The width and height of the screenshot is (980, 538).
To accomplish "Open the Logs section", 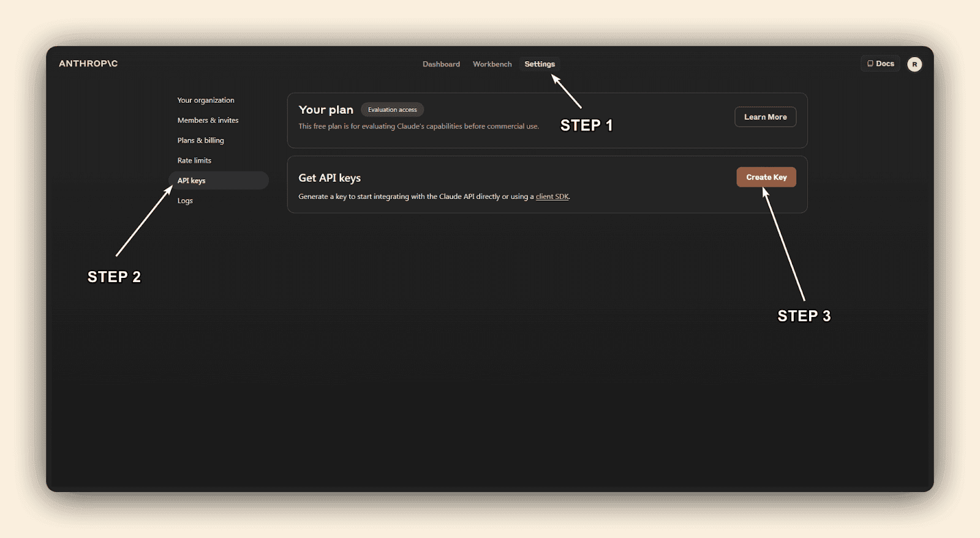I will point(185,201).
